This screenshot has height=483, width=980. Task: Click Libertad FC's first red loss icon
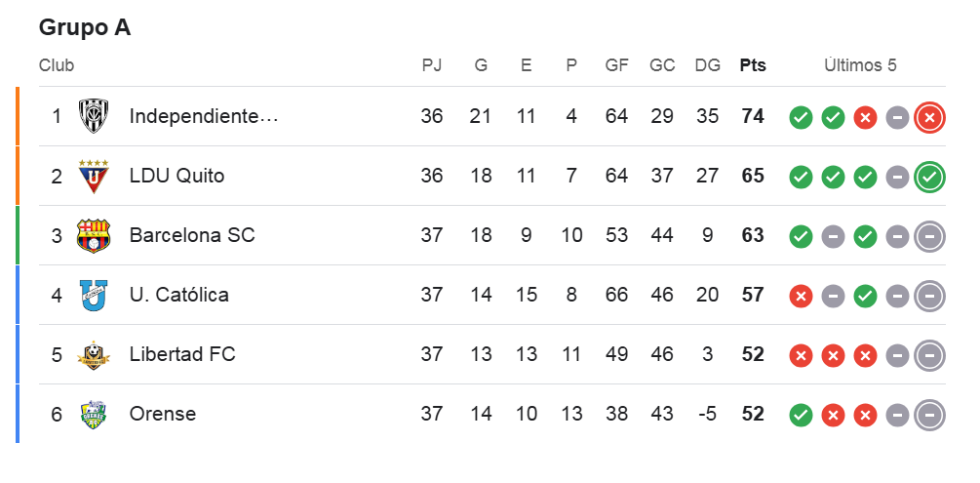tap(801, 356)
